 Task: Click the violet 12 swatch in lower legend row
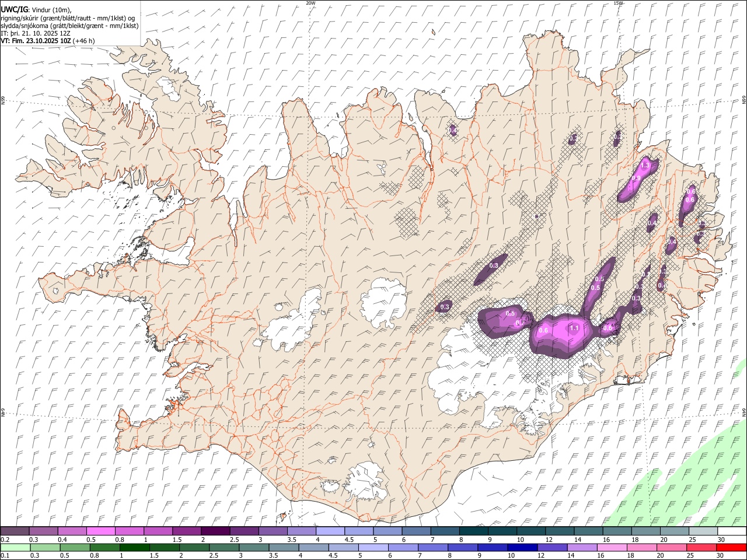(x=552, y=547)
